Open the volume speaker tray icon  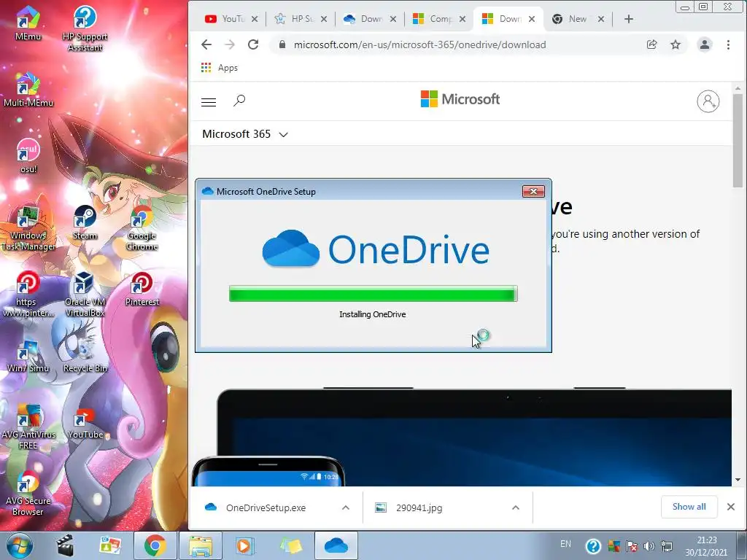pos(649,546)
